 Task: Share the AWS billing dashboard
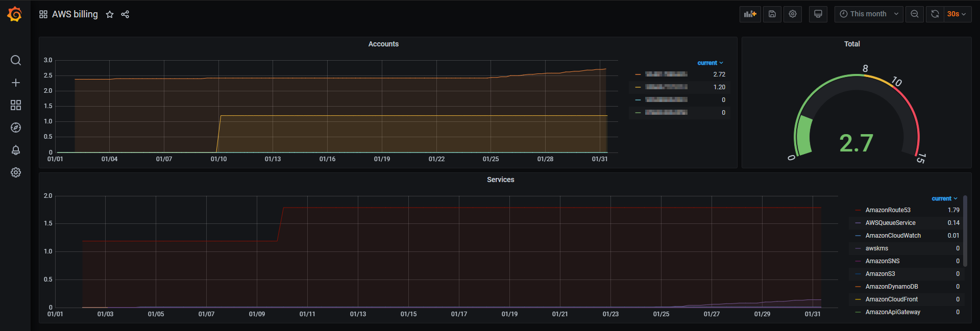(125, 14)
